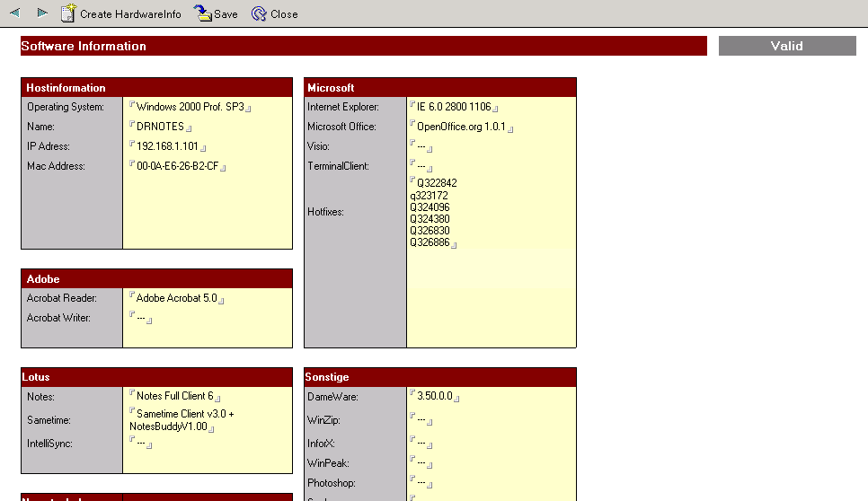The height and width of the screenshot is (501, 868).
Task: Click the Close action label
Action: 284,14
